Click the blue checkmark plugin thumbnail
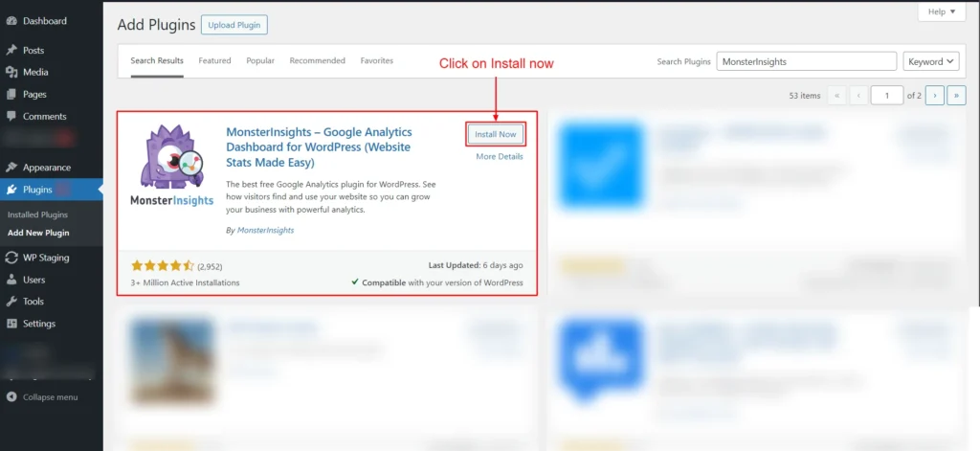 click(x=601, y=166)
